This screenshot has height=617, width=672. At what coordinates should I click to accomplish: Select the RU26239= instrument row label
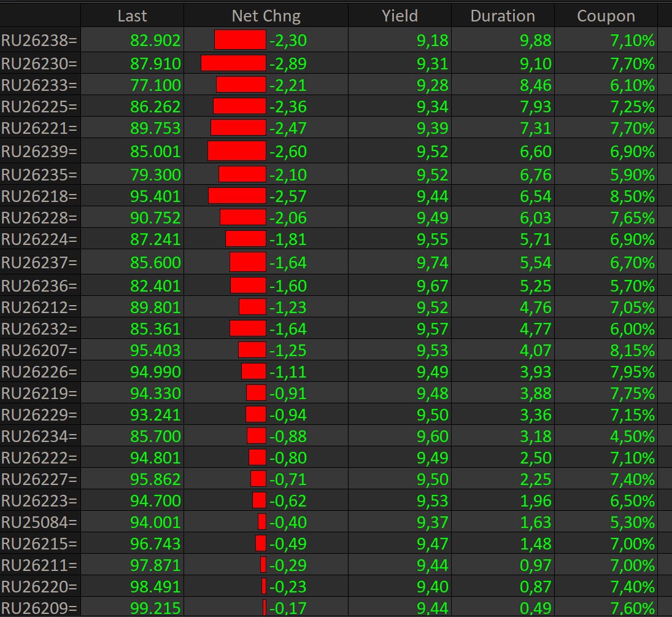[39, 152]
